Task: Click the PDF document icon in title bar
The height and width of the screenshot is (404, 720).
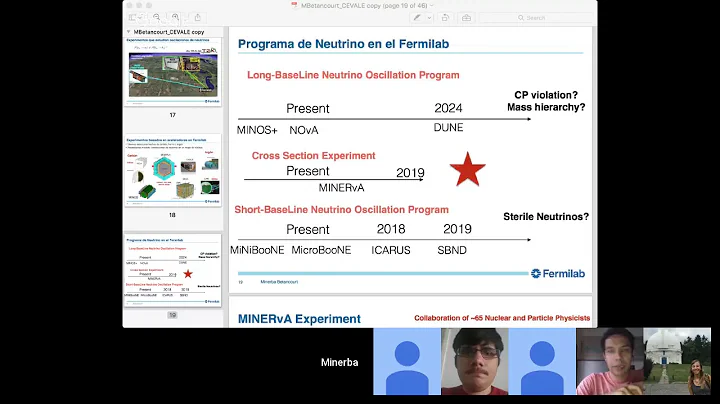Action: point(294,6)
